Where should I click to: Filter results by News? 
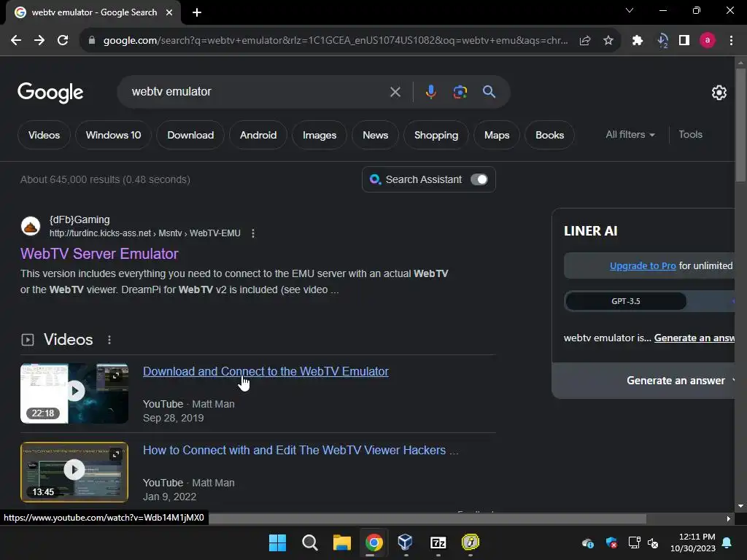click(376, 135)
